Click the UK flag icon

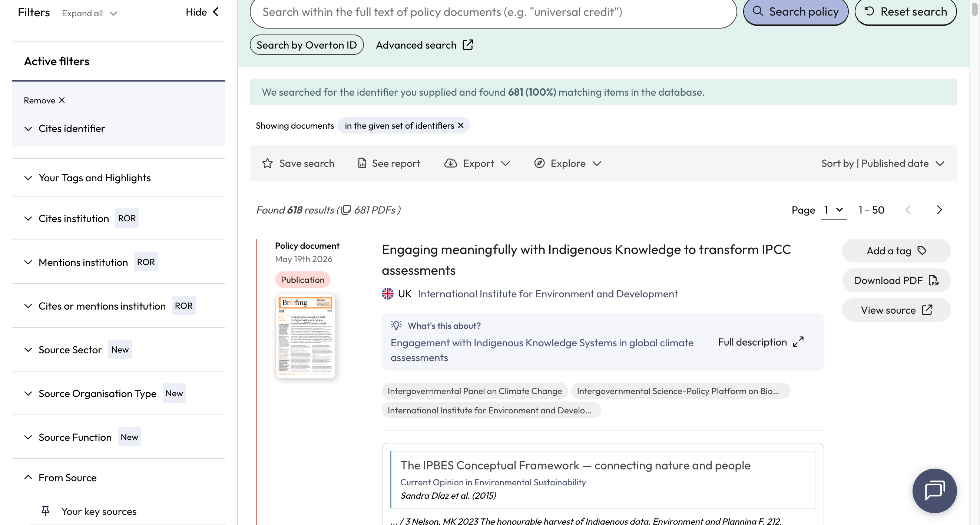coord(388,294)
